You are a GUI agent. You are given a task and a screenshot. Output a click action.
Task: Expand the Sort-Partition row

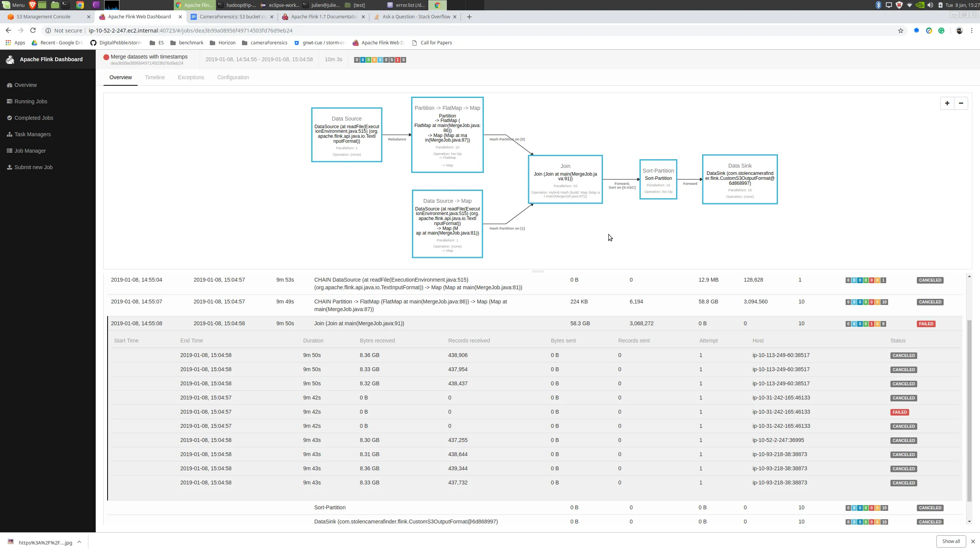click(x=330, y=508)
